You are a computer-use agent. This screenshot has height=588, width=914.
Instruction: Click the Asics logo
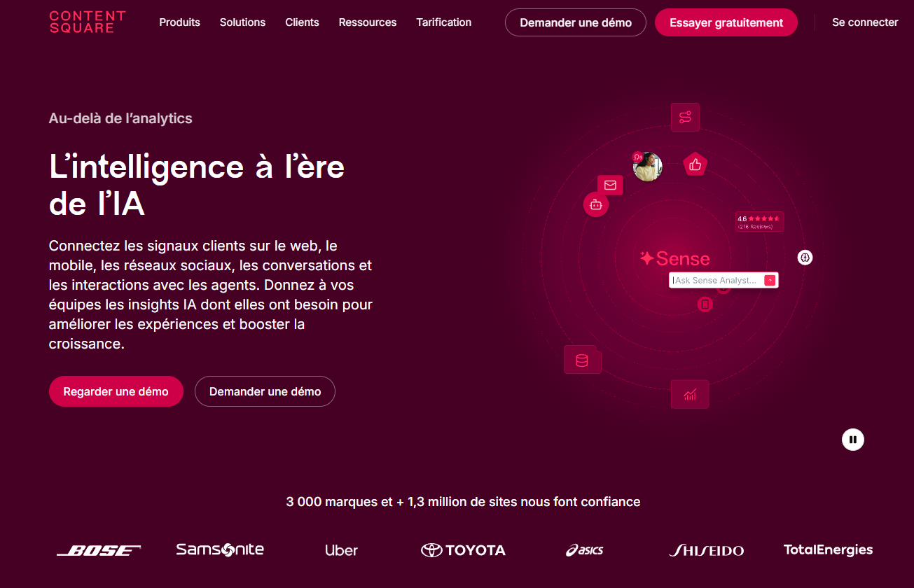coord(585,550)
